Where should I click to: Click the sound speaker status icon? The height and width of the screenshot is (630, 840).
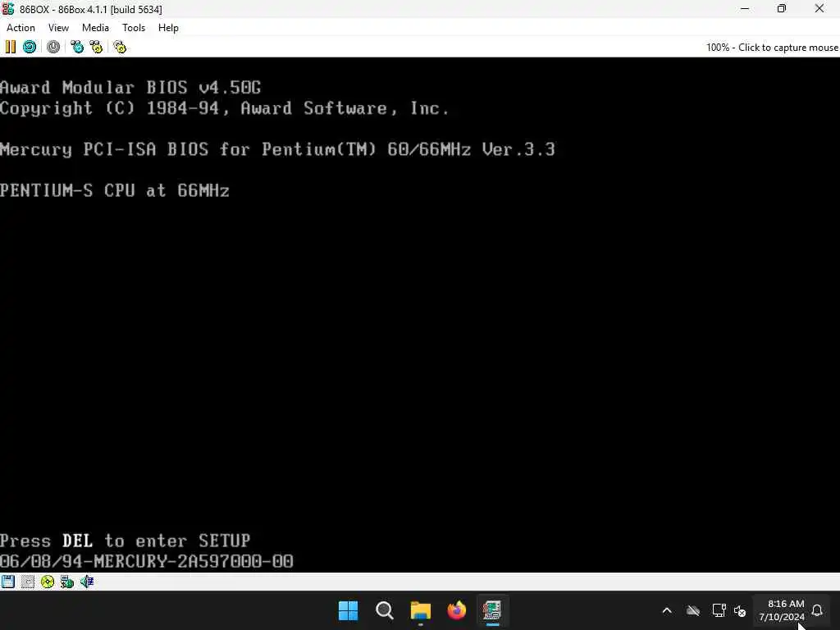coord(87,582)
